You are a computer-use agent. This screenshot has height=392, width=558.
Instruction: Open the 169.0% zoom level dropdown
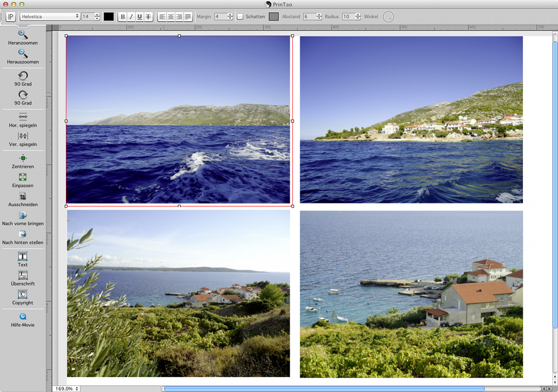coord(66,388)
